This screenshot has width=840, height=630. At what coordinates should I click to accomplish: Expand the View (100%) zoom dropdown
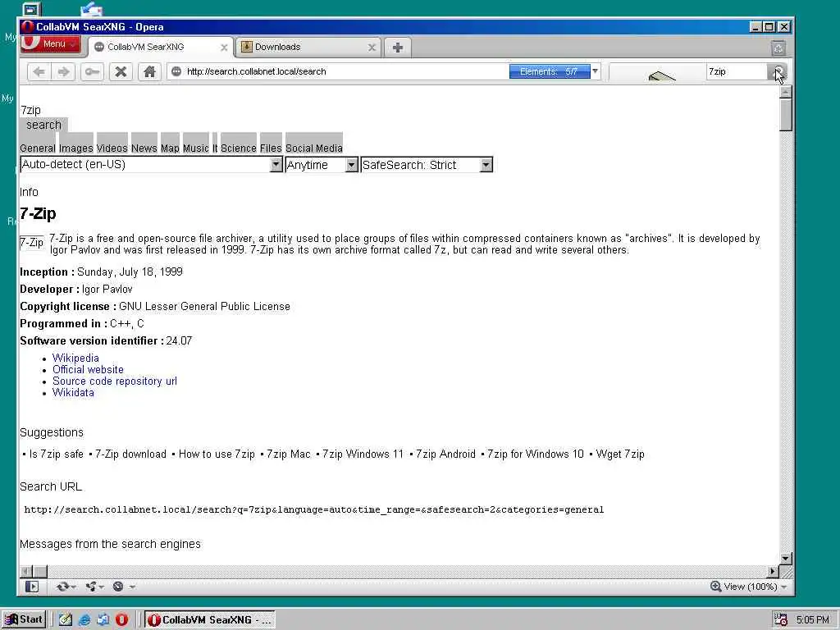pyautogui.click(x=783, y=587)
